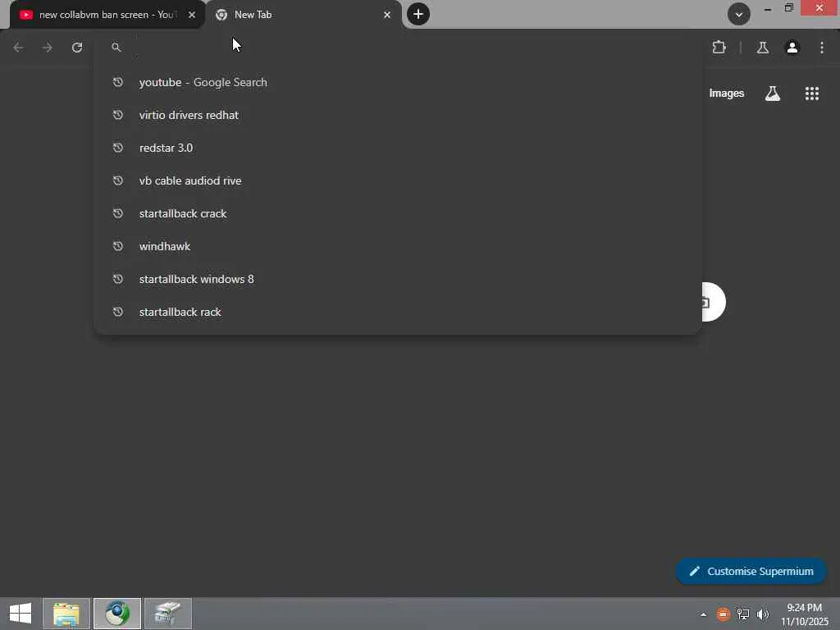This screenshot has height=630, width=840.
Task: Open the clock showing 9:24 PM
Action: click(x=804, y=614)
